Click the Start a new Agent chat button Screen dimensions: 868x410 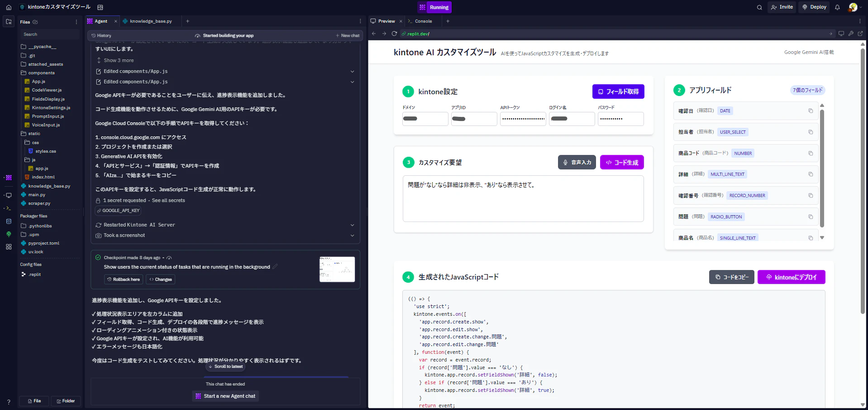tap(225, 396)
